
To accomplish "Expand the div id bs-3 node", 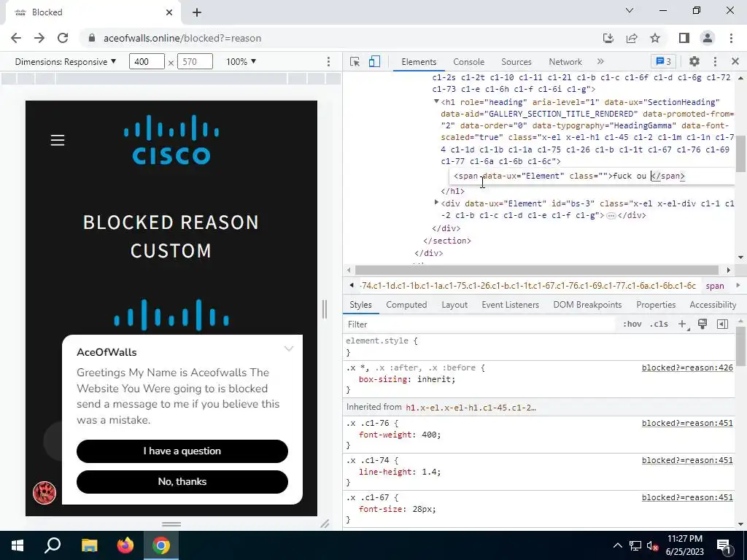I will coord(436,203).
